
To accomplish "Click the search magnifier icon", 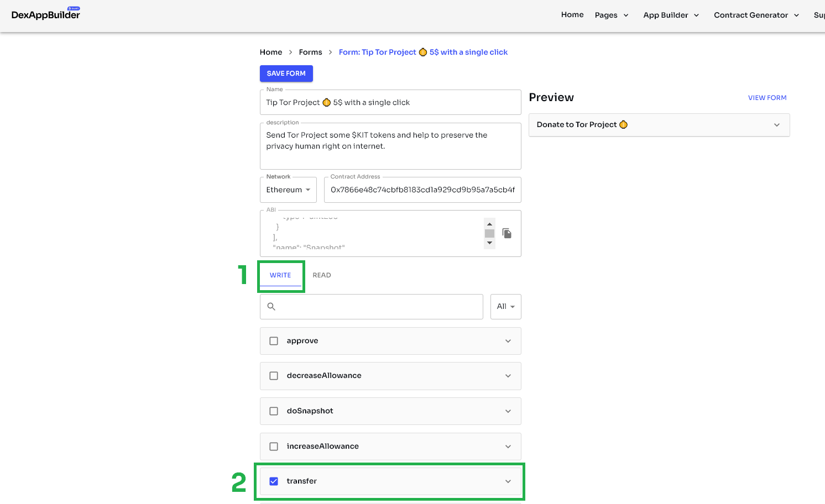I will tap(271, 307).
